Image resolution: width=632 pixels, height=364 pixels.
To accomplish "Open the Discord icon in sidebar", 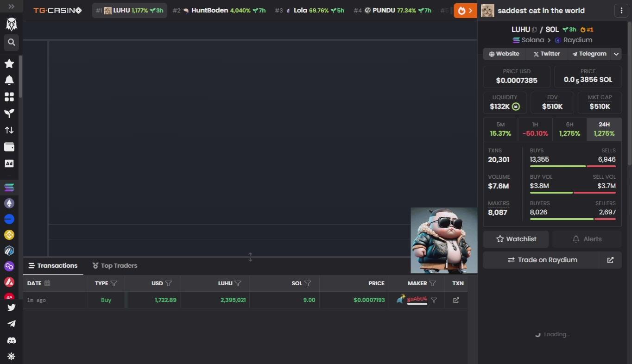I will coord(12,340).
